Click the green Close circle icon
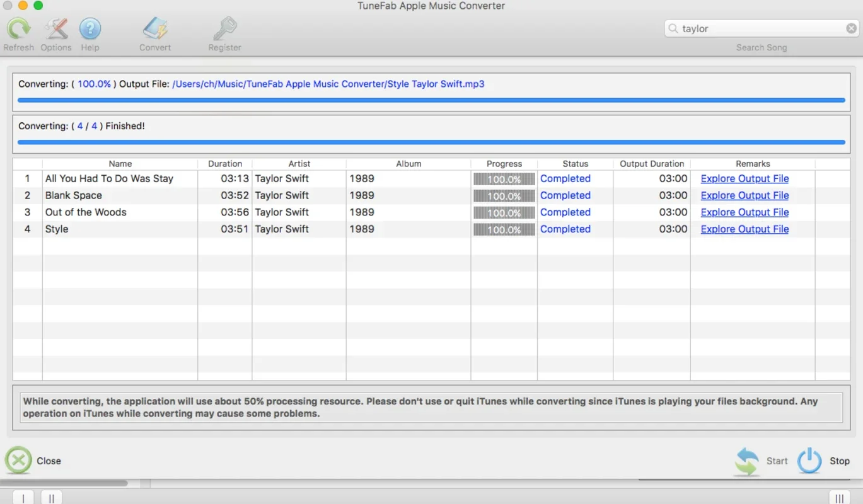Screen dimensions: 863x504 click(18, 461)
